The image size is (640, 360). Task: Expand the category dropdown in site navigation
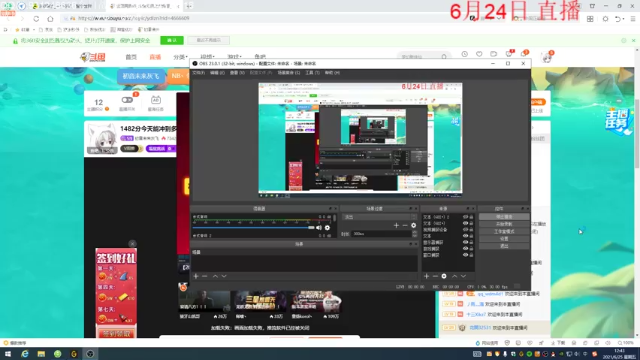click(x=180, y=57)
